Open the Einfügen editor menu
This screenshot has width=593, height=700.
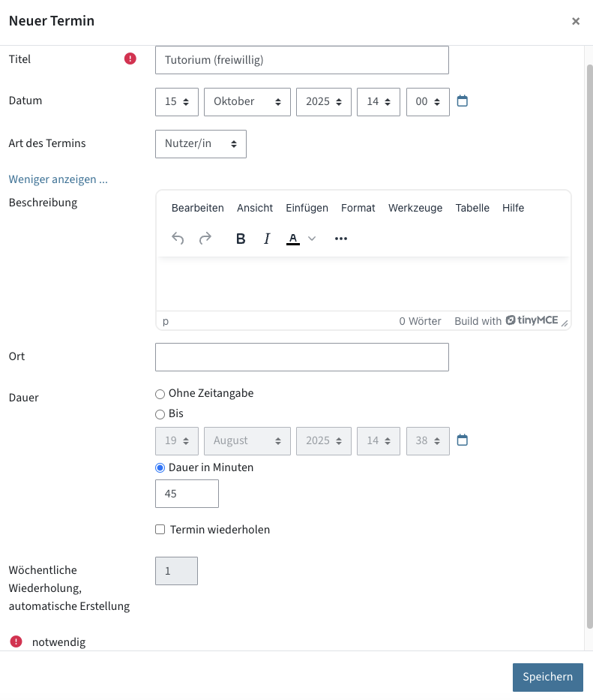click(x=307, y=208)
